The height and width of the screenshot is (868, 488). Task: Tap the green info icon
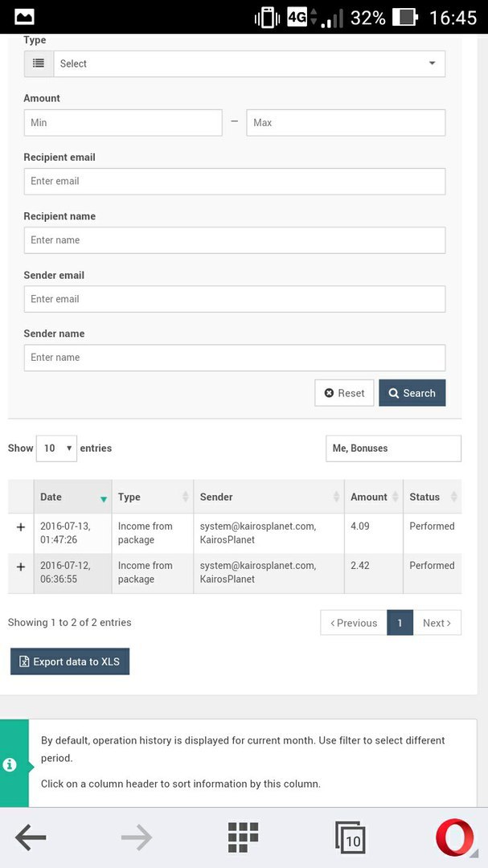click(x=10, y=765)
